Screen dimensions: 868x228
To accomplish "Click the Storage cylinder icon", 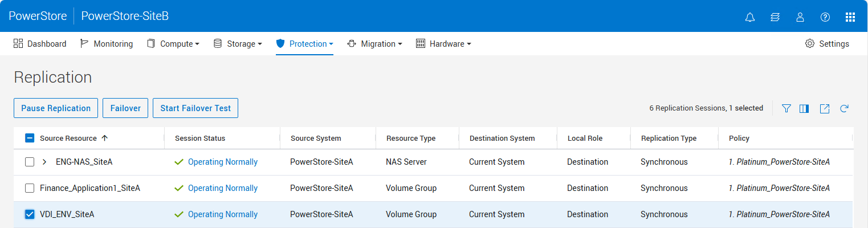I will (x=218, y=43).
